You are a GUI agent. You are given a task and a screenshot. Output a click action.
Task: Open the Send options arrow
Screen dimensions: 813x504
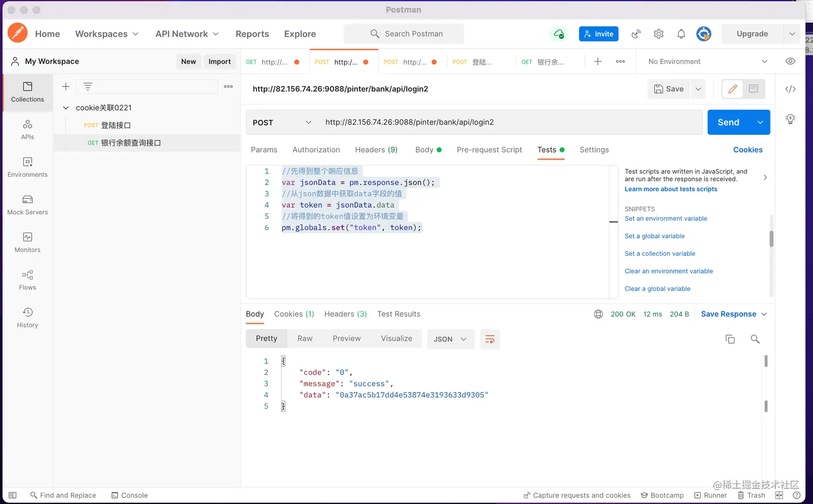(x=760, y=123)
